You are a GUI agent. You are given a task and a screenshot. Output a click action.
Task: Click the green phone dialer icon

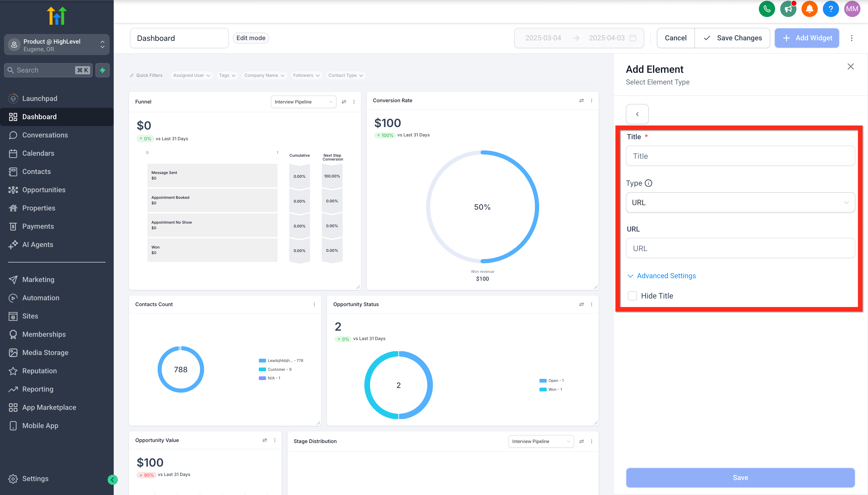tap(766, 9)
